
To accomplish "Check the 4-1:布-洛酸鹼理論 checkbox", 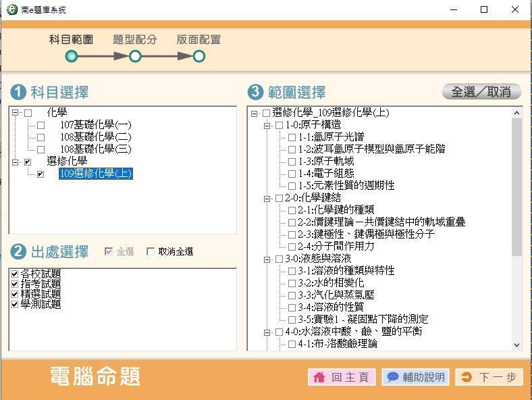I will click(292, 345).
